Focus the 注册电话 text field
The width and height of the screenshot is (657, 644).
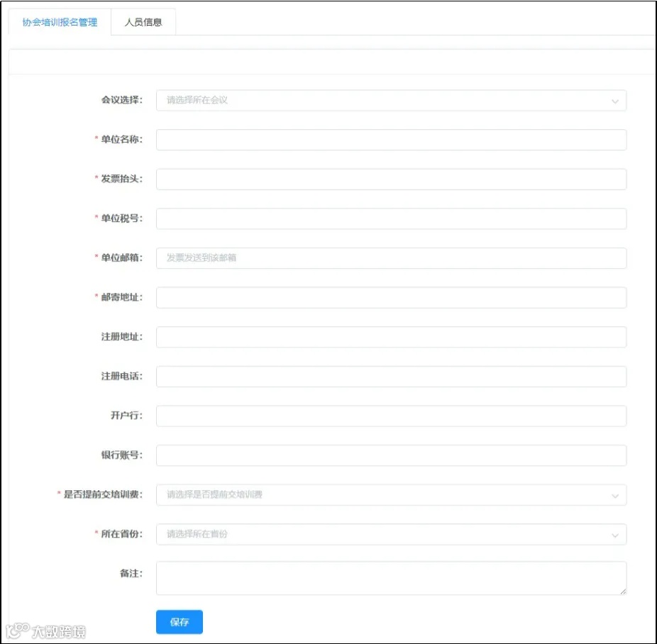(x=392, y=377)
